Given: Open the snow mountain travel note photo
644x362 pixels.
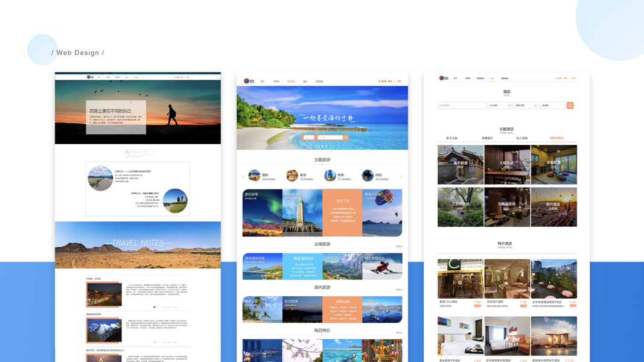Looking at the screenshot, I should coord(104,330).
